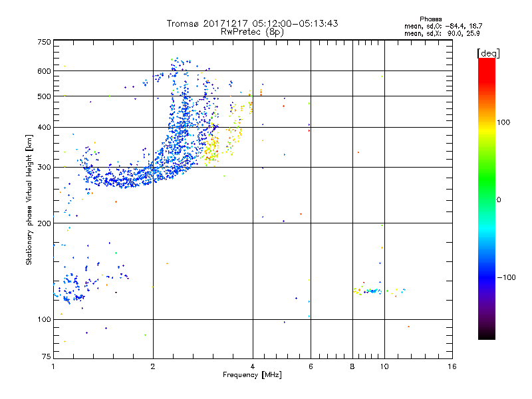
Task: Select the 'mean, sd,O: -84.4, 18.7' line
Action: tap(443, 26)
